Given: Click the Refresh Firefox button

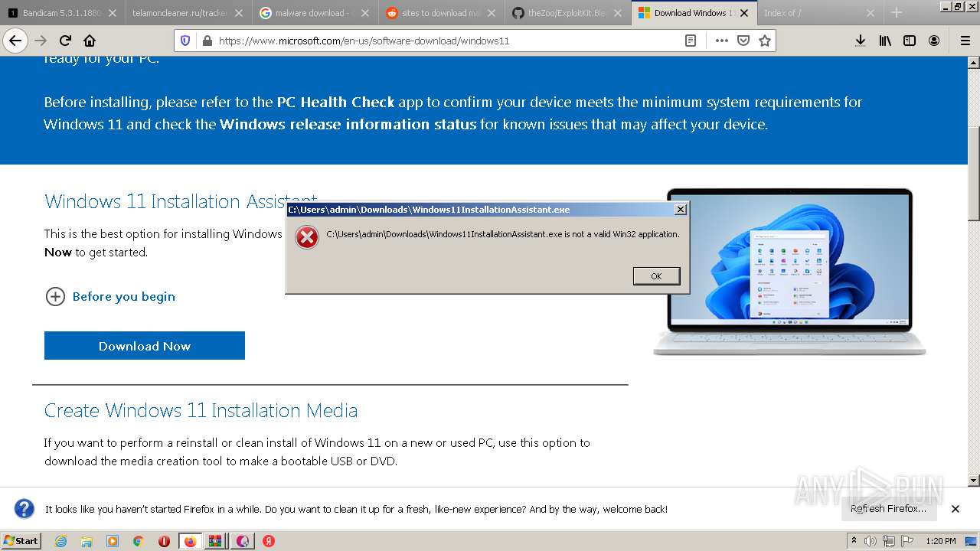Looking at the screenshot, I should 888,509.
